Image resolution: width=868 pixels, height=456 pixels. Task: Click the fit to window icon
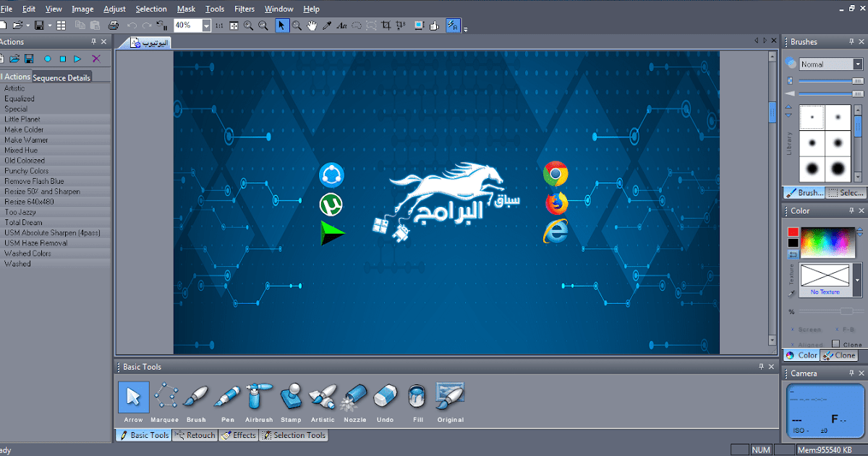[234, 25]
